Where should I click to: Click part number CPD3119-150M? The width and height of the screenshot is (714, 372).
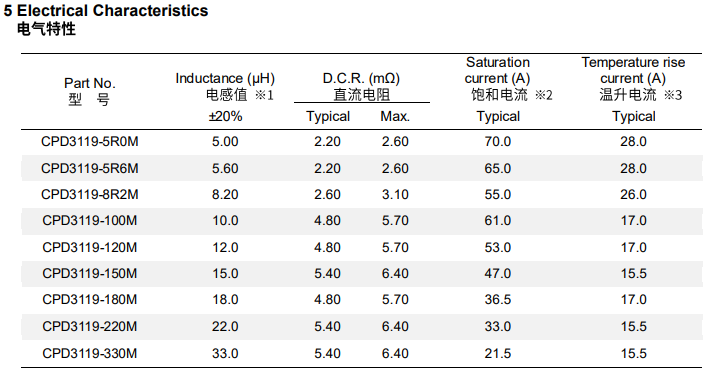point(90,274)
